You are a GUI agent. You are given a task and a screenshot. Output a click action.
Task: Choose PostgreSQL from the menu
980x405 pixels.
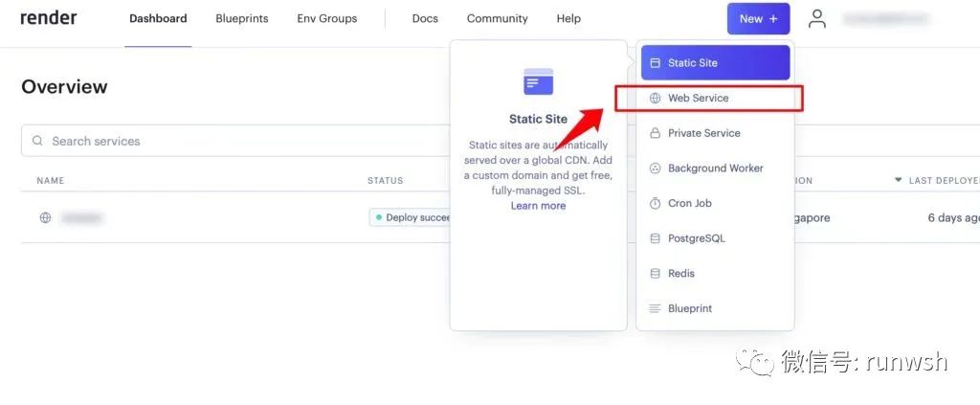click(x=715, y=238)
